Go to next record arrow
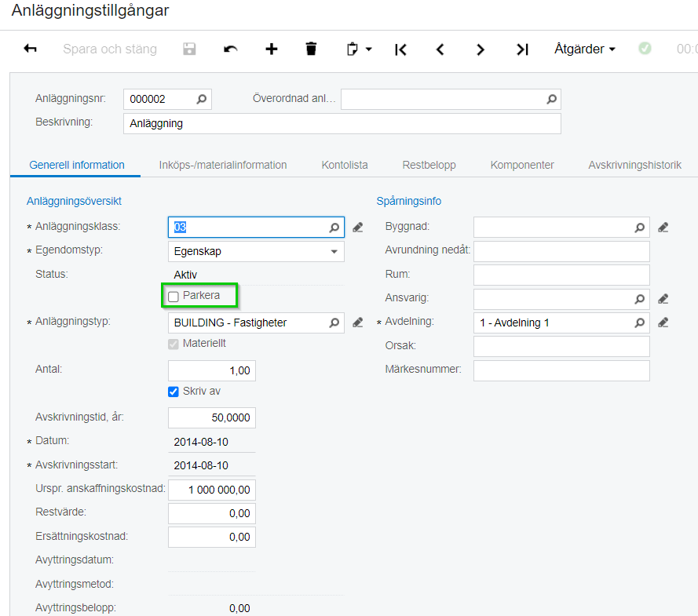The width and height of the screenshot is (698, 616). point(480,49)
